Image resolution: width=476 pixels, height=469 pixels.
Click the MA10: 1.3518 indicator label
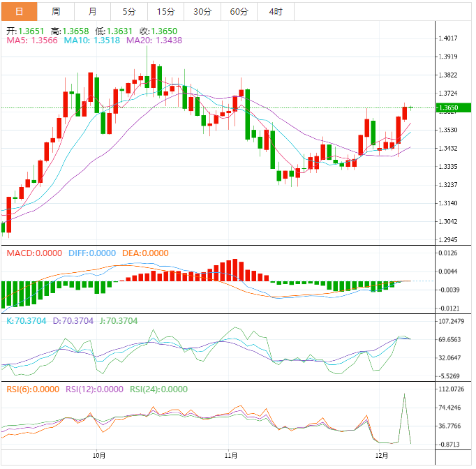point(92,40)
